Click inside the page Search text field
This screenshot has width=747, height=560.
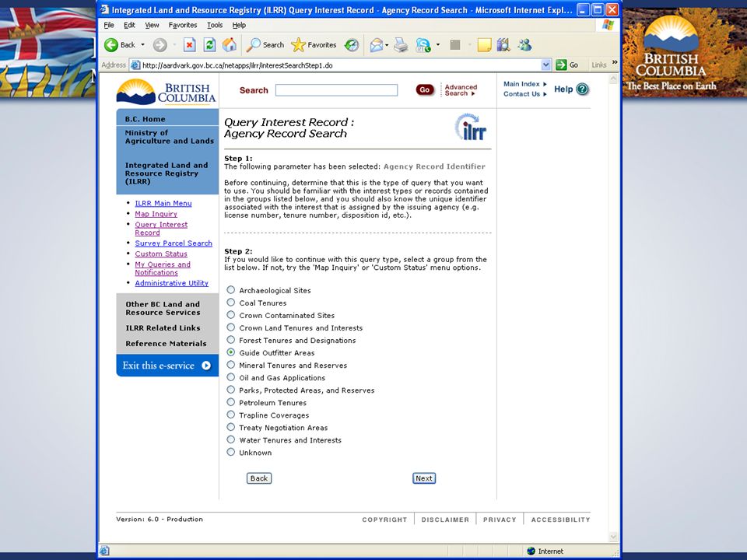[336, 90]
